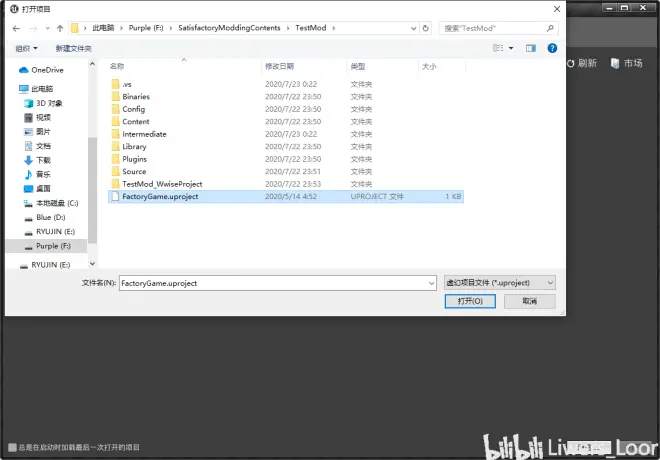The height and width of the screenshot is (460, 660).
Task: Toggle always load last project checkbox
Action: click(x=12, y=447)
